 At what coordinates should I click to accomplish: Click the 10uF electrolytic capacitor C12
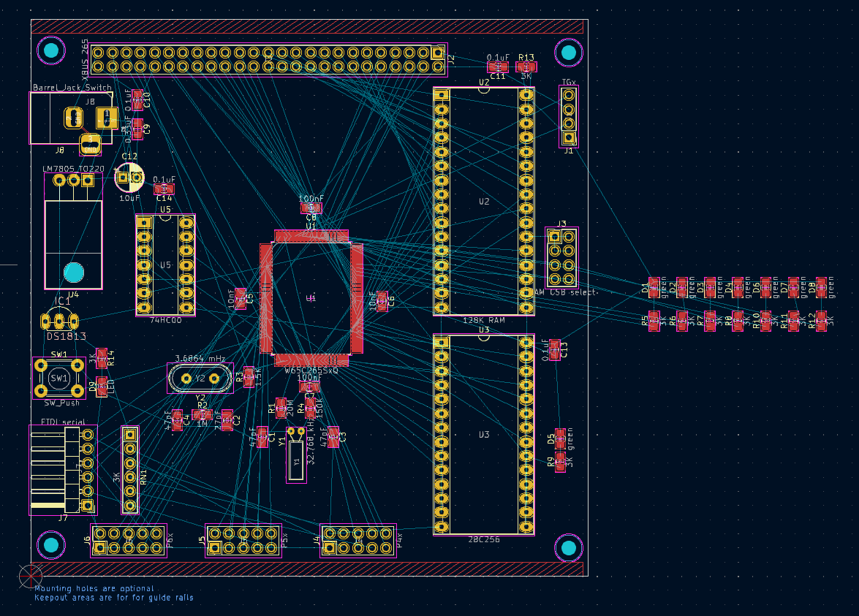pos(129,178)
